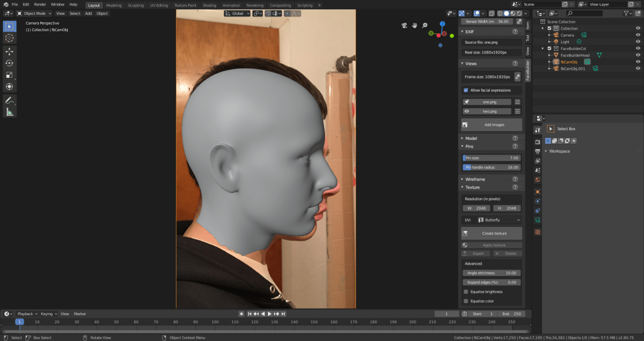
Task: Click the zoom magnifier icon in viewport
Action: click(x=425, y=25)
